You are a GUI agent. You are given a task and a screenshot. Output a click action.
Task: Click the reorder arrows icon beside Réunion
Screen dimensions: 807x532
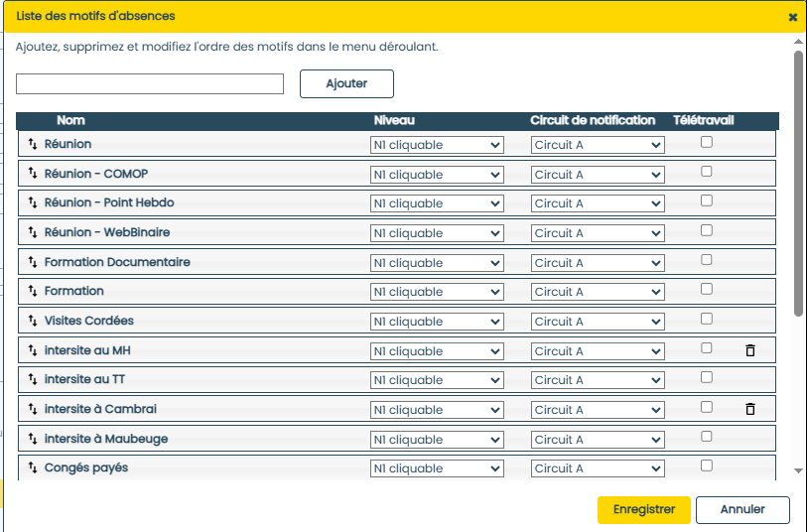click(32, 145)
